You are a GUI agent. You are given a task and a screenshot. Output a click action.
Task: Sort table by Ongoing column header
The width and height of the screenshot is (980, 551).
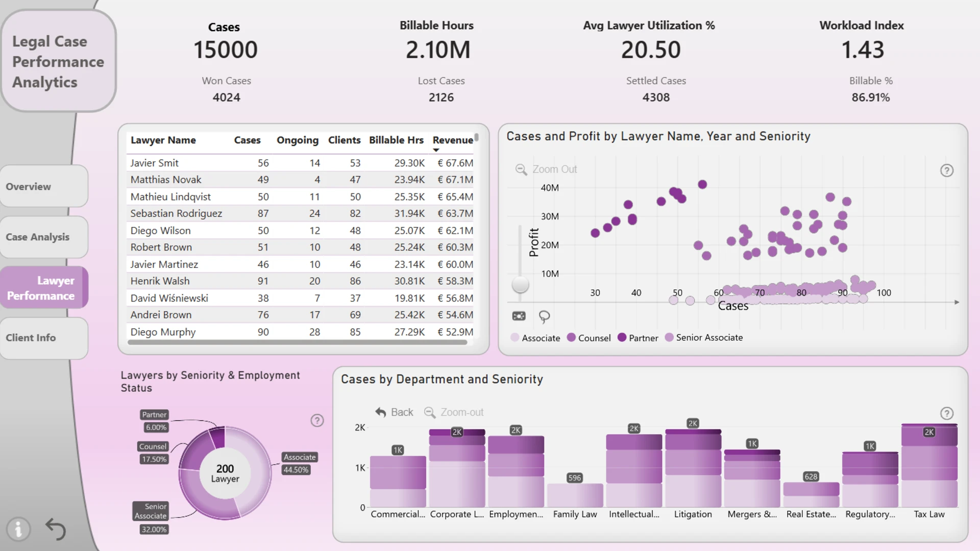point(298,140)
